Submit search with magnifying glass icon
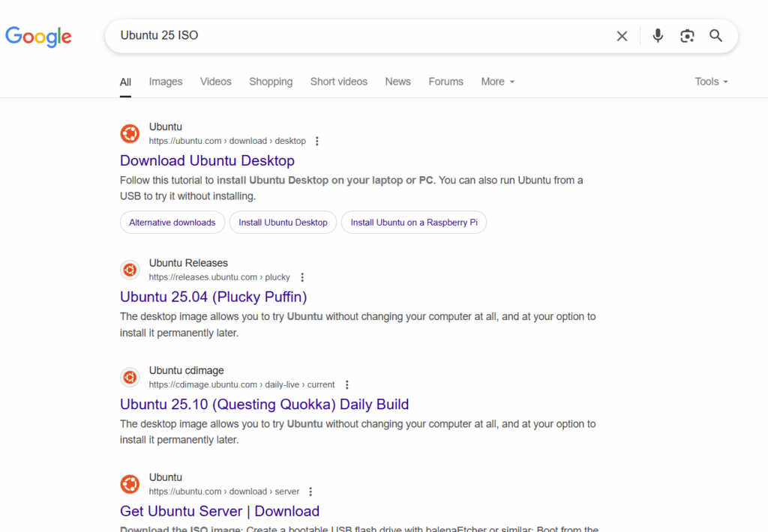 715,36
